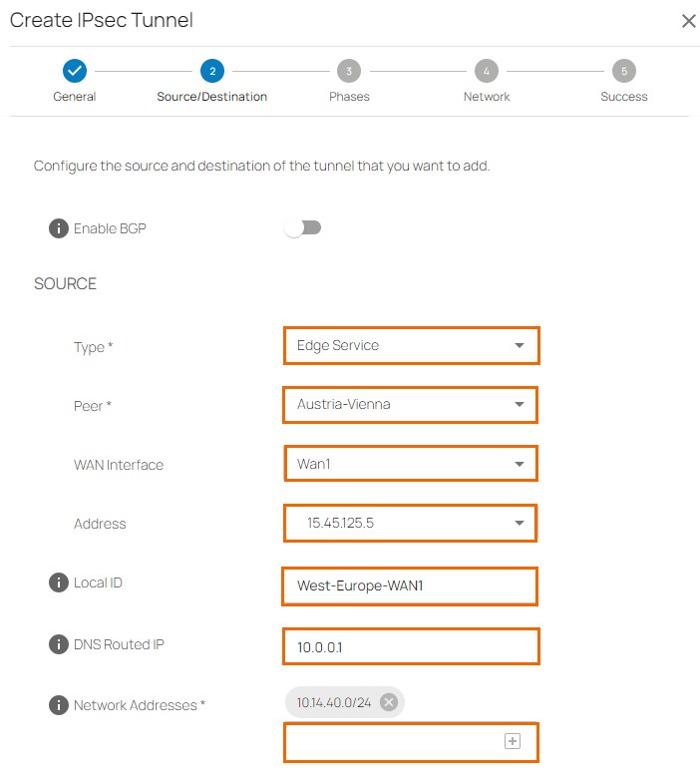Expand the Peer dropdown showing Austria-Vienna
The width and height of the screenshot is (700, 777).
click(x=410, y=405)
